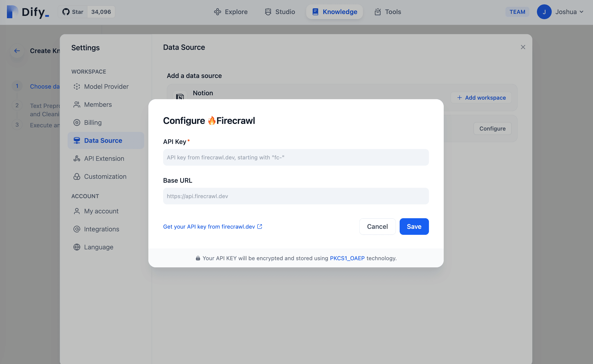The image size is (593, 364).
Task: Click the Members people icon
Action: pos(77,104)
